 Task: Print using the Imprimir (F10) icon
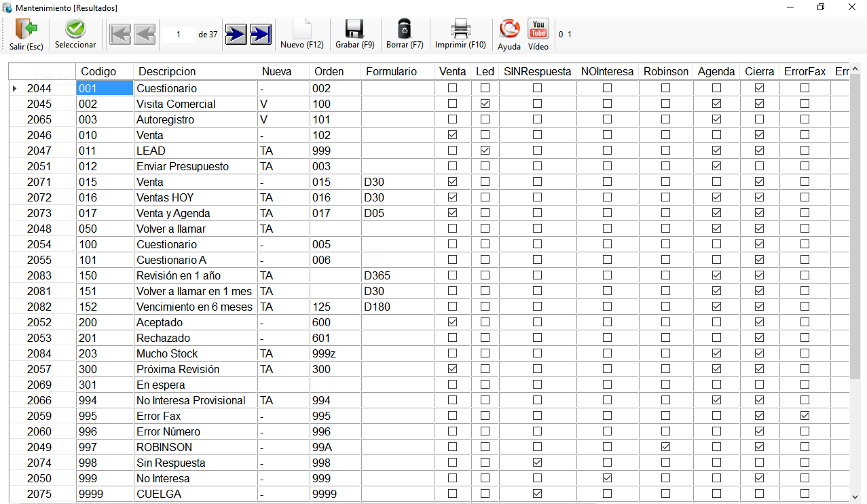click(x=461, y=29)
